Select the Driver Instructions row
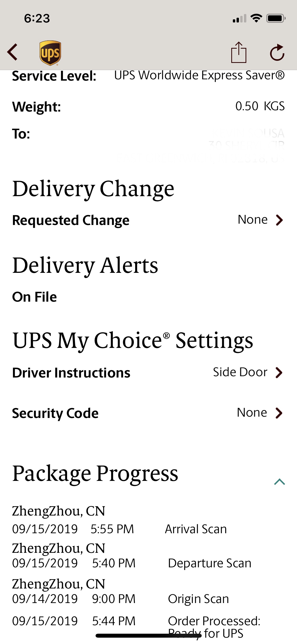 [148, 372]
